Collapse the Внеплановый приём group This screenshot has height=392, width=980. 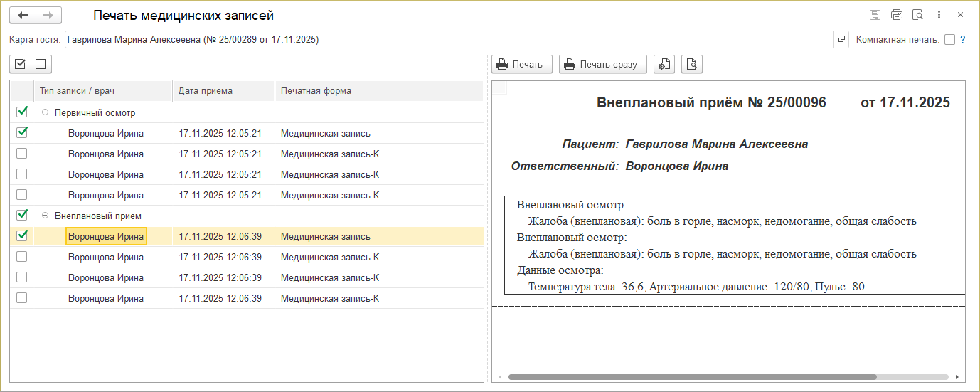click(46, 216)
